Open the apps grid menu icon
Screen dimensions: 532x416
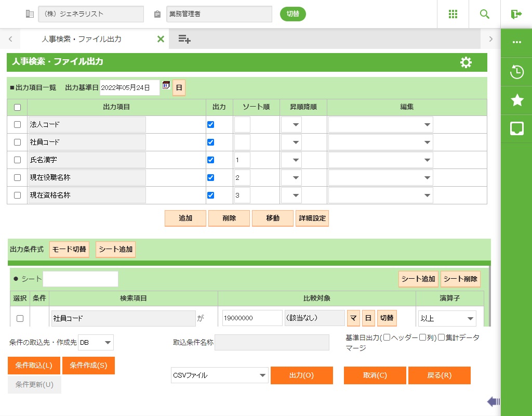point(453,14)
